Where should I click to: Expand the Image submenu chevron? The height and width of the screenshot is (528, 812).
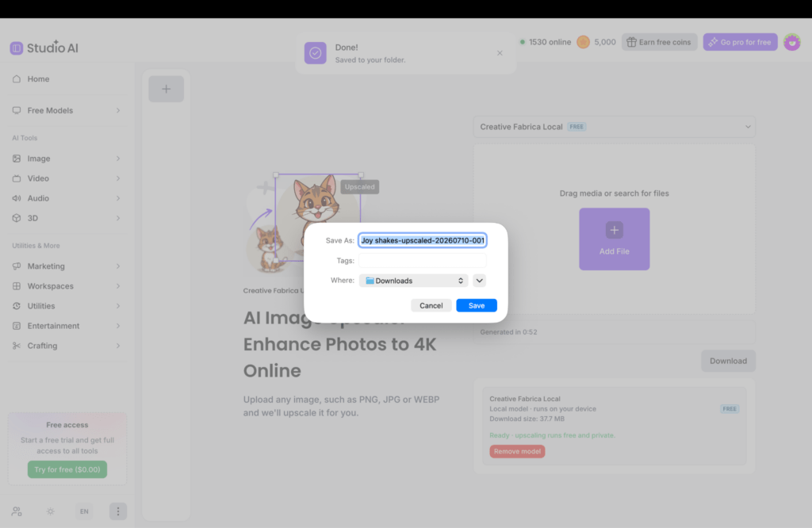[118, 159]
